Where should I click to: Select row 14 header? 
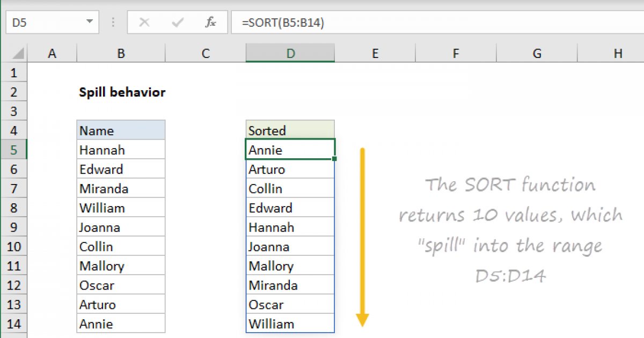(14, 324)
